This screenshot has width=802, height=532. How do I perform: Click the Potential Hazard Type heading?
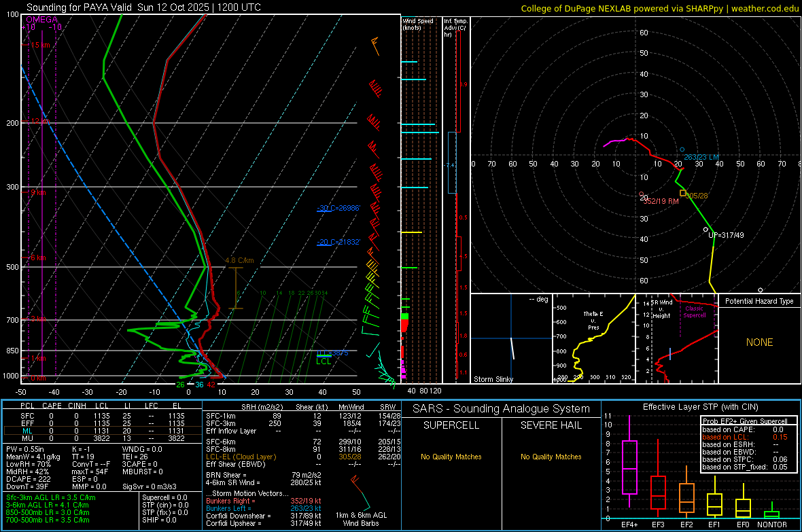[x=759, y=301]
